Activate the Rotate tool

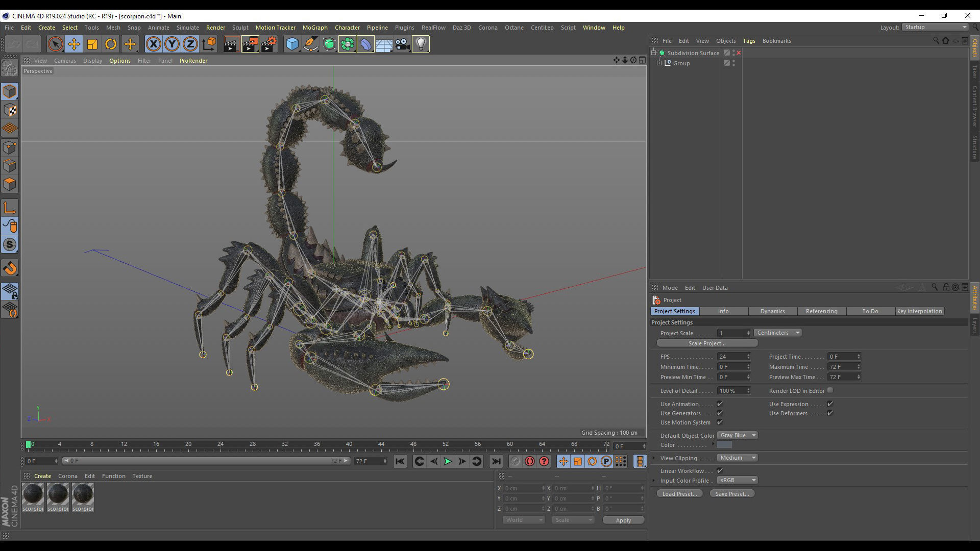[111, 44]
